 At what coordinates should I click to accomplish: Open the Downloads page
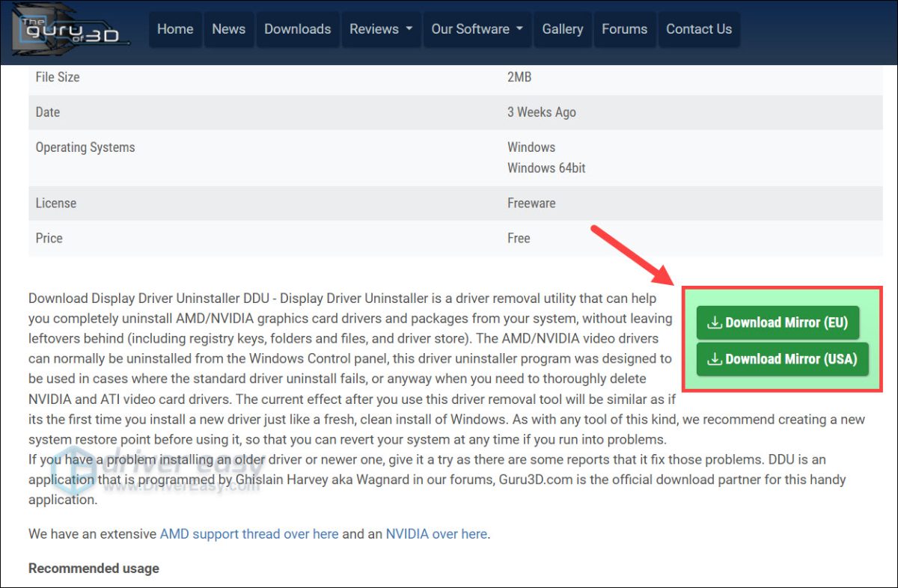pyautogui.click(x=298, y=29)
